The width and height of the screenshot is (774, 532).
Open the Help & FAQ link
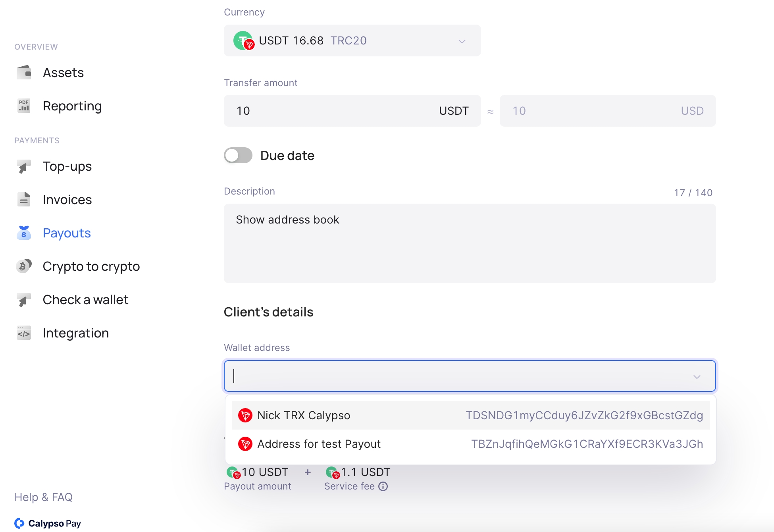click(43, 497)
